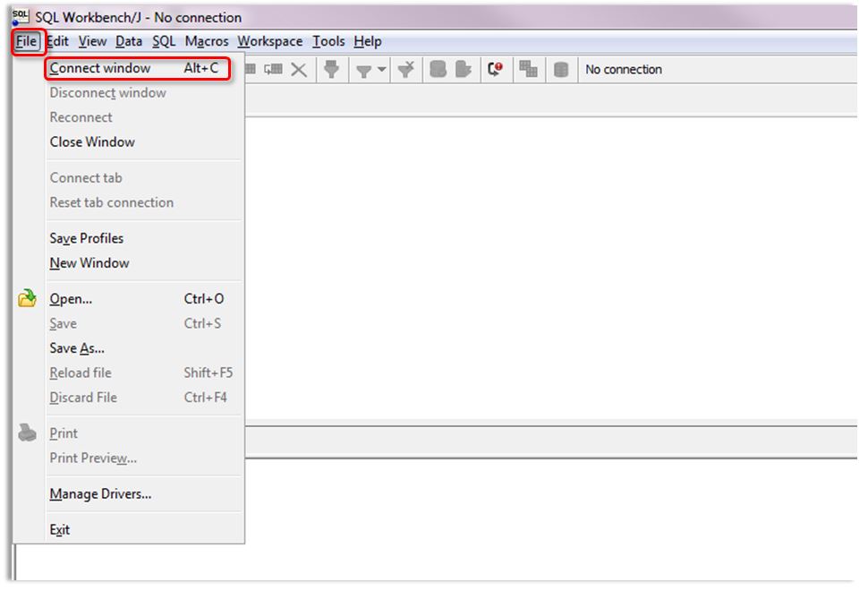Open the database explorer cylinder icon

[x=561, y=70]
